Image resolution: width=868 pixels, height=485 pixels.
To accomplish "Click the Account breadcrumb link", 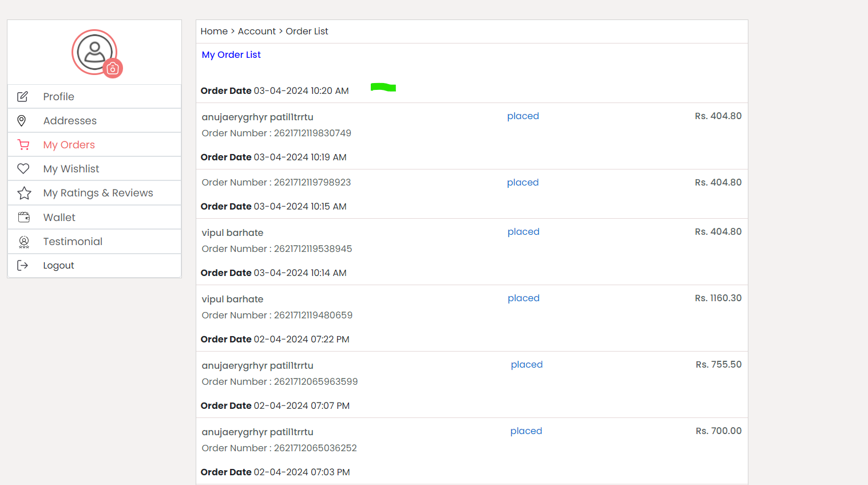I will pos(257,31).
